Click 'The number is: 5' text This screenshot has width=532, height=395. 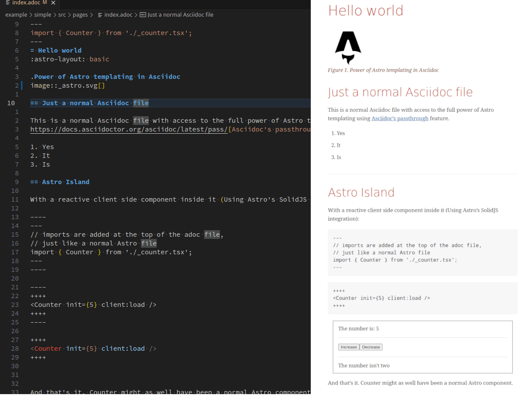point(358,329)
